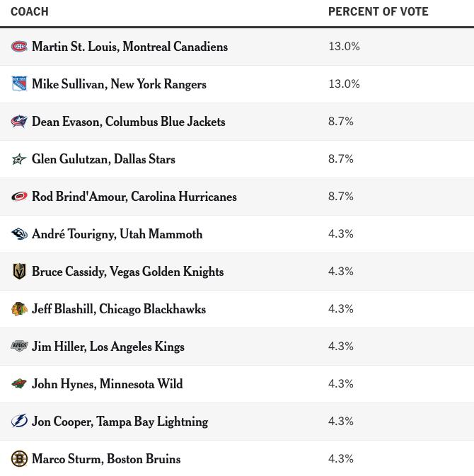Click the Jon Cooper, Tampa Bay Lightning name

pos(120,422)
